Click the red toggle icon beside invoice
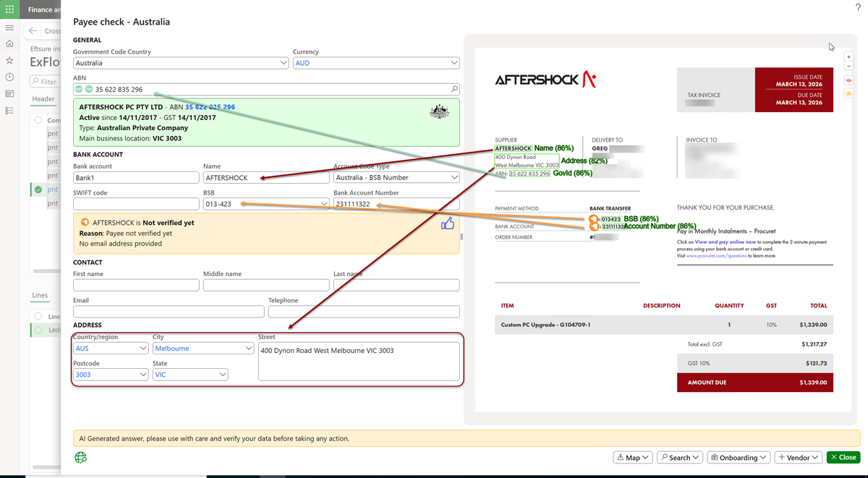The width and height of the screenshot is (868, 478). [848, 80]
